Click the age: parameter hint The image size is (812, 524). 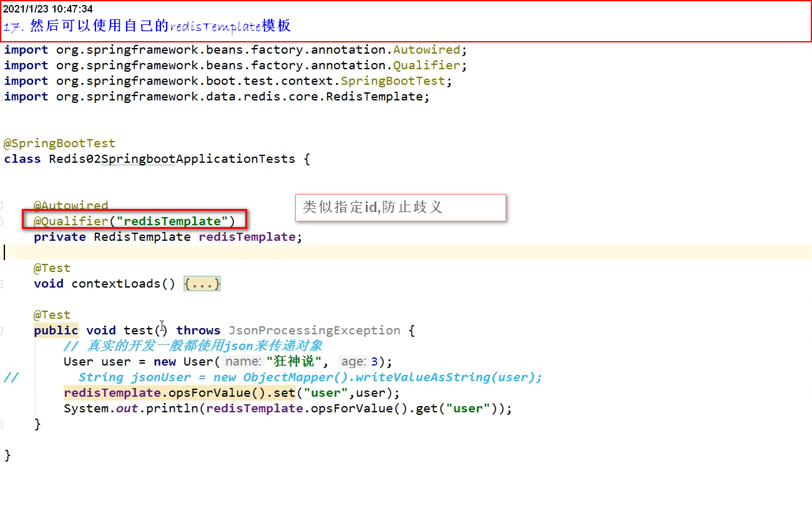[x=354, y=362]
